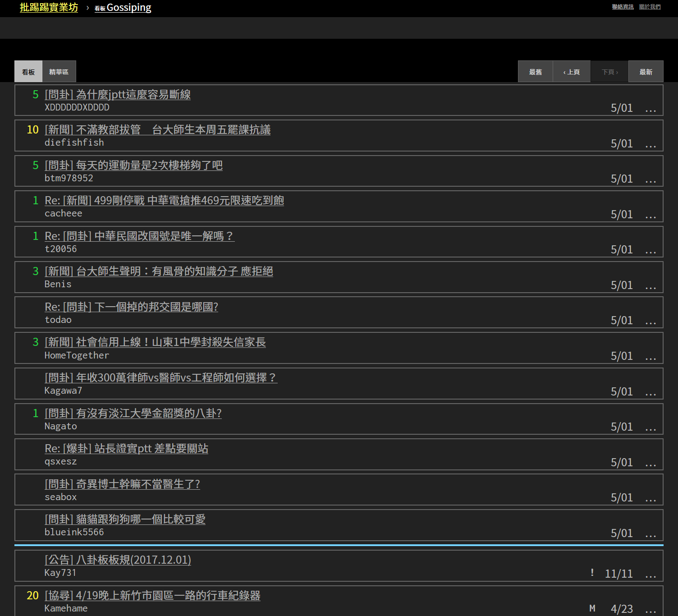
Task: Click the 聯絡資訊 link
Action: click(x=622, y=7)
